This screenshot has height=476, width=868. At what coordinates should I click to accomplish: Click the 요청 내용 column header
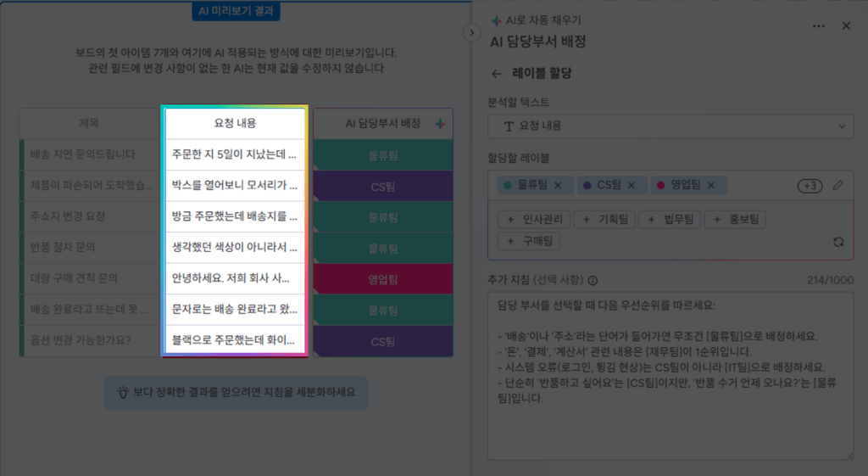pos(235,124)
